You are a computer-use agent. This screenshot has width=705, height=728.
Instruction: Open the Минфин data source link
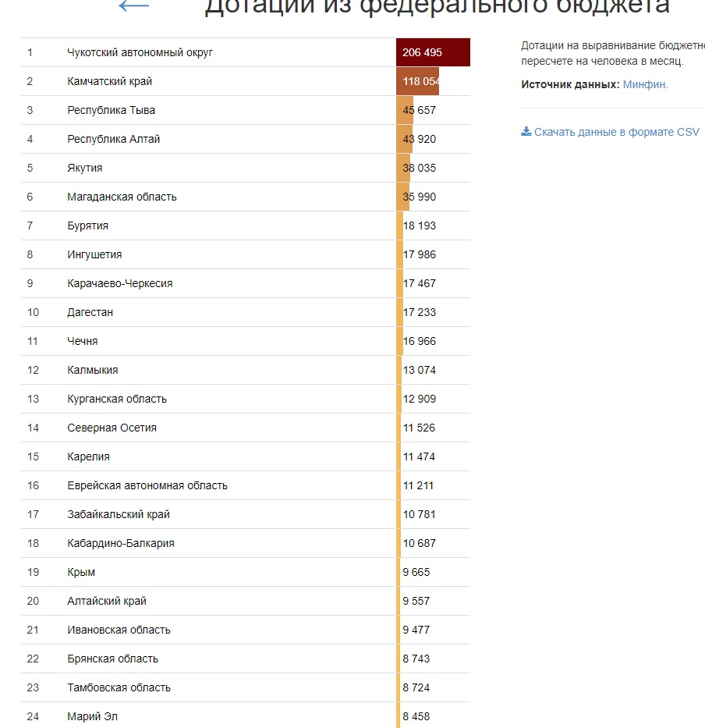(x=645, y=84)
